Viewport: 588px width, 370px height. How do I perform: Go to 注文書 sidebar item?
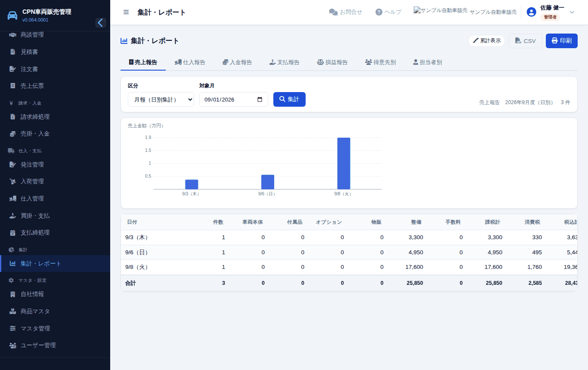click(x=55, y=69)
